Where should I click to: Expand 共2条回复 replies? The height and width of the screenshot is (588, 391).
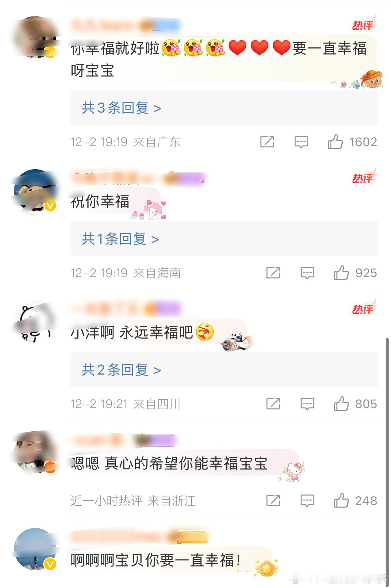122,370
